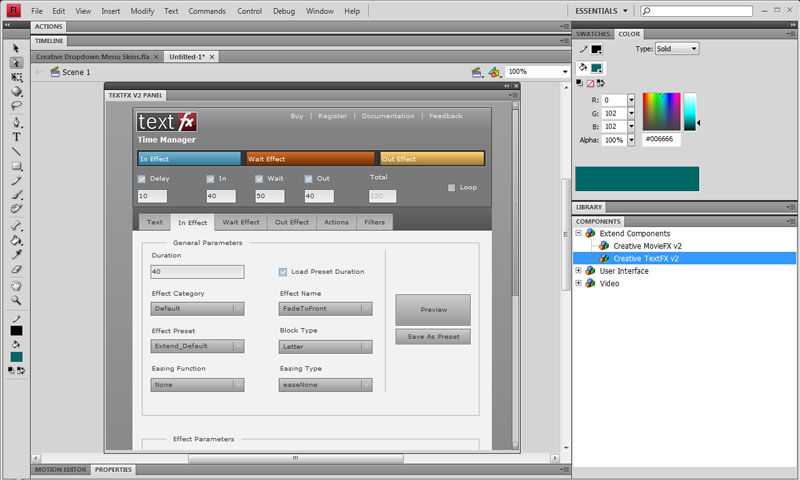Switch to the Wait Effect tab
Screen dimensions: 800x480
(x=241, y=222)
